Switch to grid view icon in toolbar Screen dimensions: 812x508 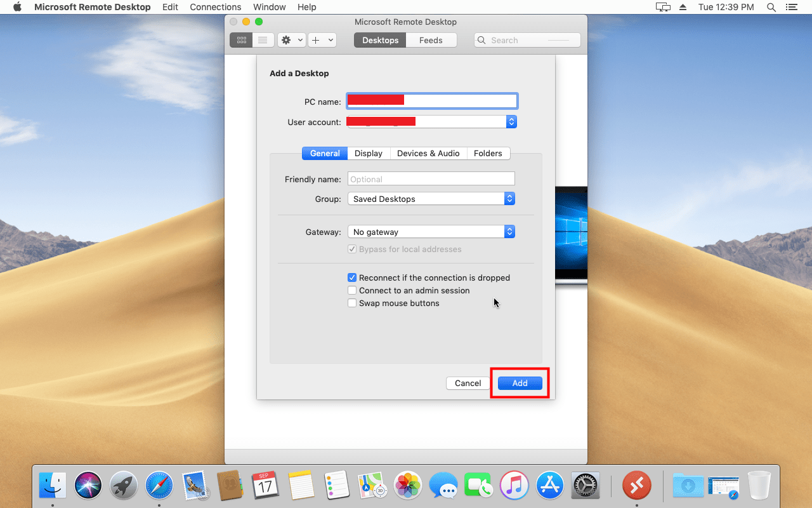point(241,40)
